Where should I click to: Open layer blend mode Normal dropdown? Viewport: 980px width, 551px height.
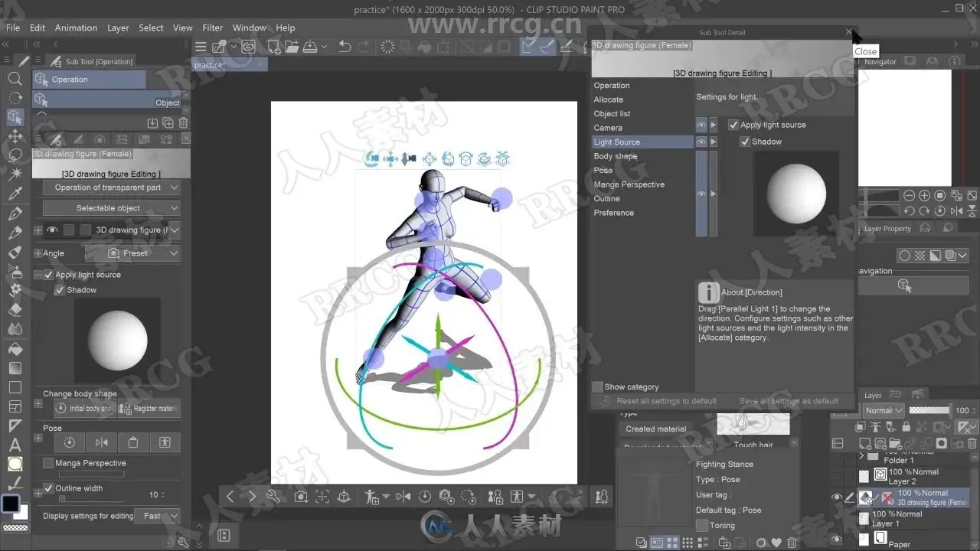coord(884,411)
